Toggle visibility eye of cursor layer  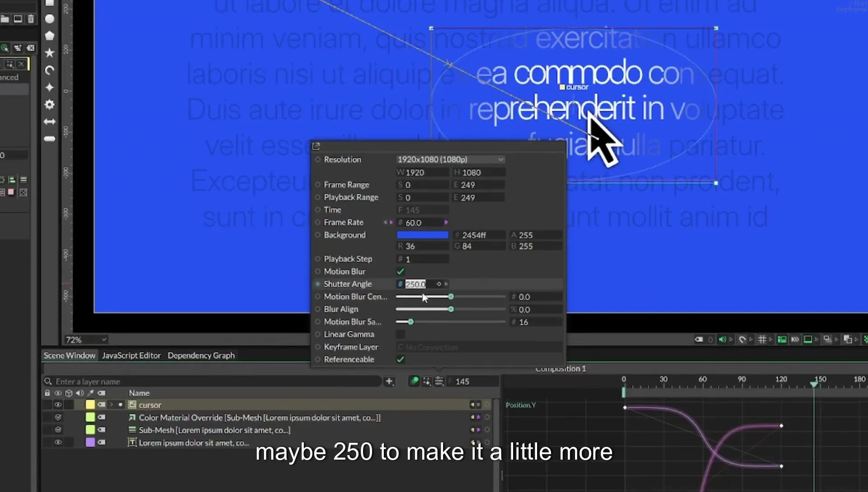[x=58, y=405]
